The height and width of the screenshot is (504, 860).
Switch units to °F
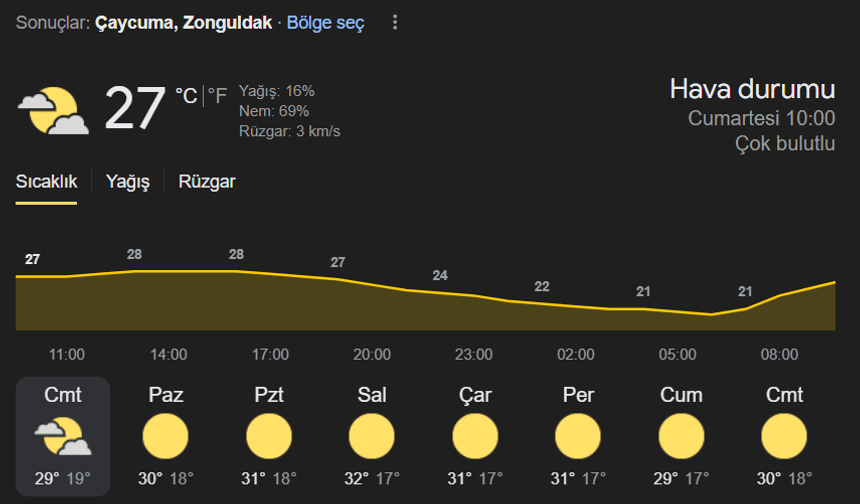217,96
